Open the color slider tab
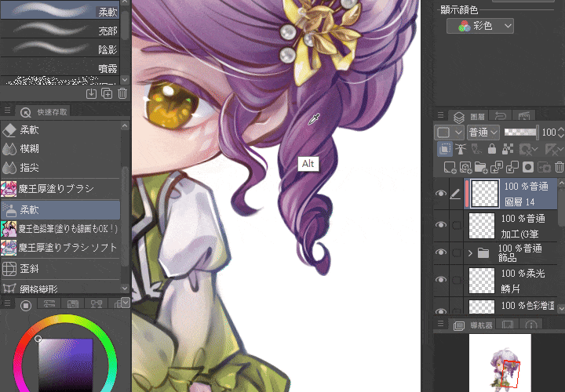This screenshot has height=392, width=565. pyautogui.click(x=49, y=304)
